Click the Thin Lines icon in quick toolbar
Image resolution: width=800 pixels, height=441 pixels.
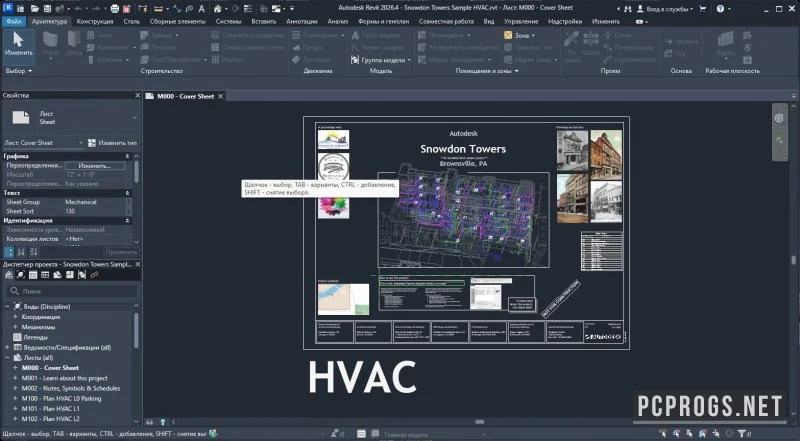point(249,9)
